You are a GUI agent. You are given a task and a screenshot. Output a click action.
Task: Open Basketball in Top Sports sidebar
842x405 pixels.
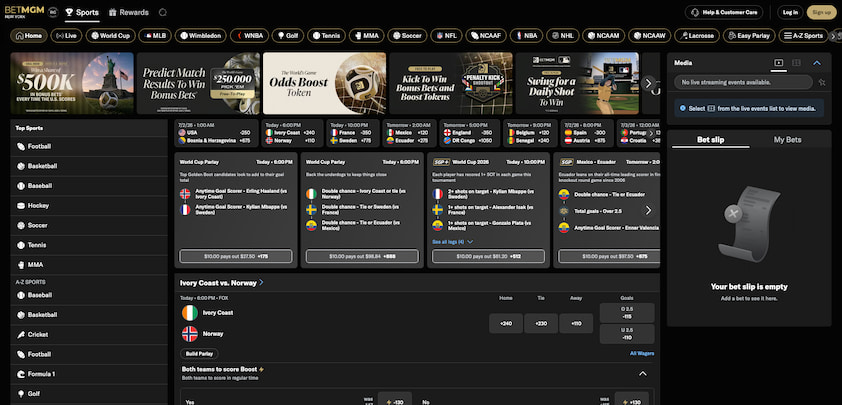point(89,167)
